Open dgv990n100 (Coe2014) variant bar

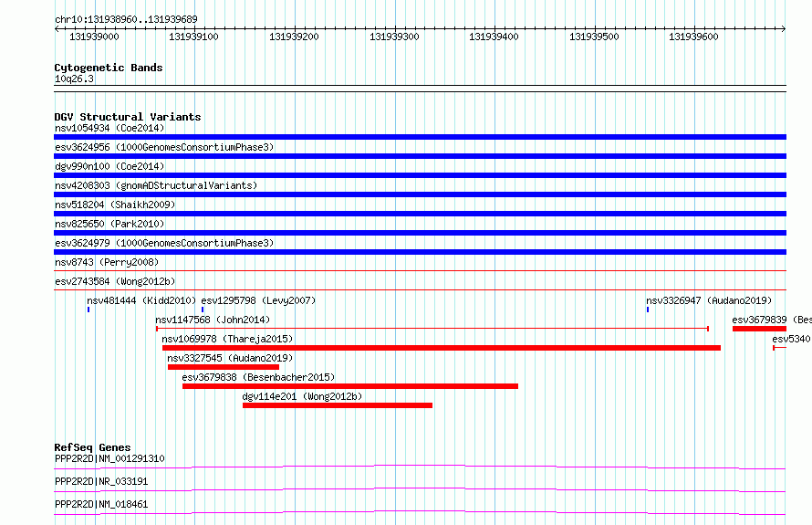[420, 175]
